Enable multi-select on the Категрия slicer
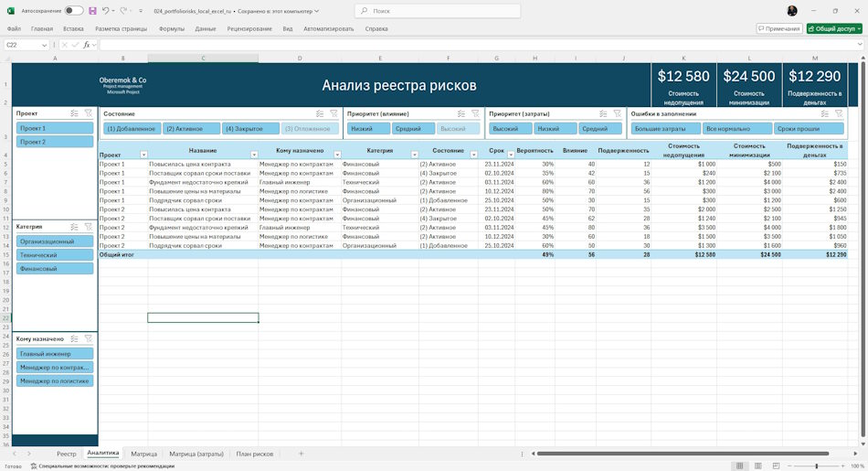 coord(74,227)
